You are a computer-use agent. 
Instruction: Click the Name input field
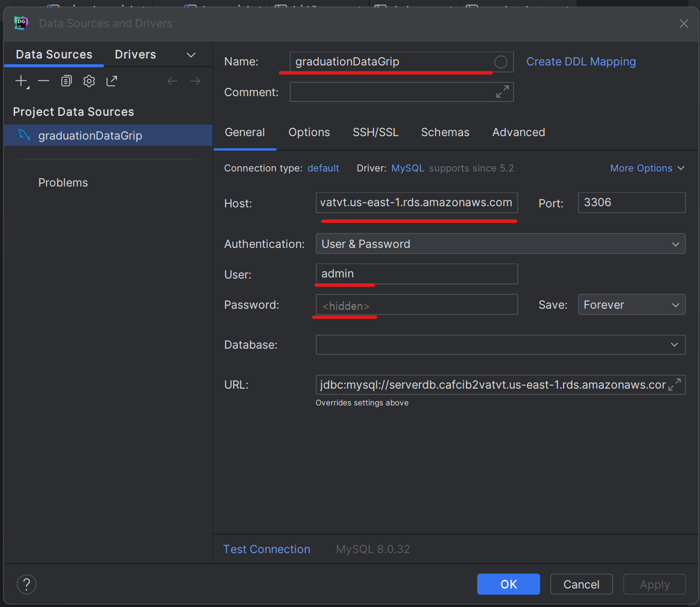pos(402,62)
